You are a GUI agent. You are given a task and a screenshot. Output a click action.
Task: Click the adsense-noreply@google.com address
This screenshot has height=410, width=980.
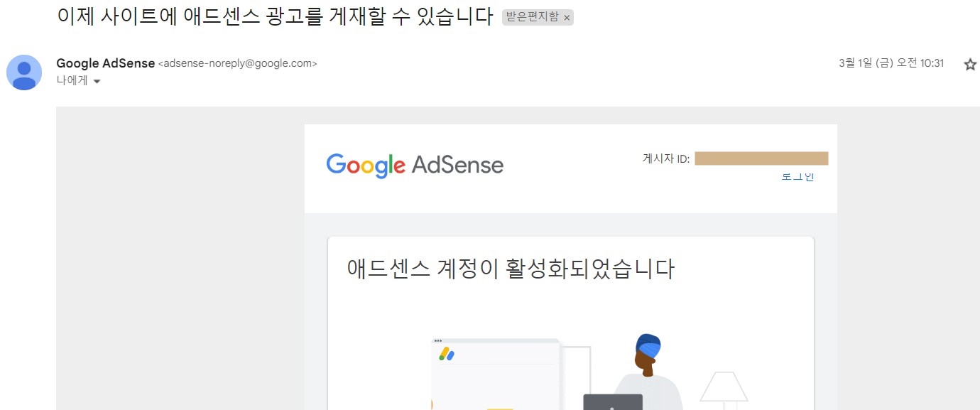237,63
